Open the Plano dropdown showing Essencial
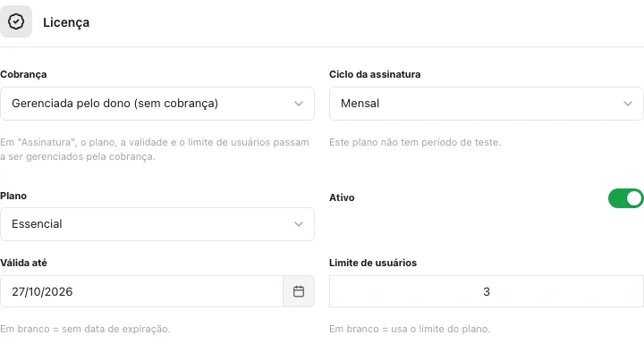The image size is (644, 360). pos(157,224)
